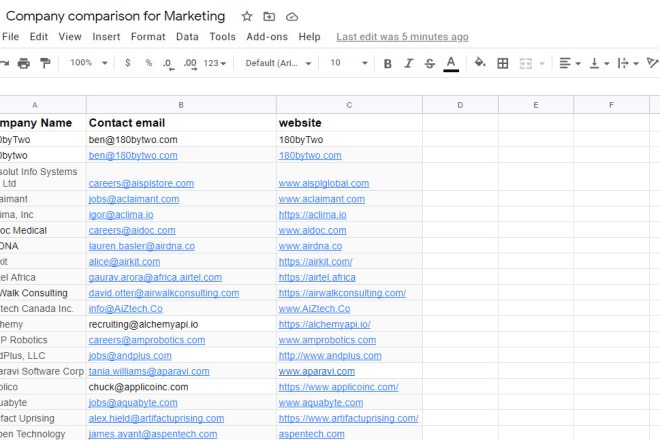This screenshot has height=440, width=660.
Task: Format as currency with dollar sign
Action: pyautogui.click(x=128, y=63)
